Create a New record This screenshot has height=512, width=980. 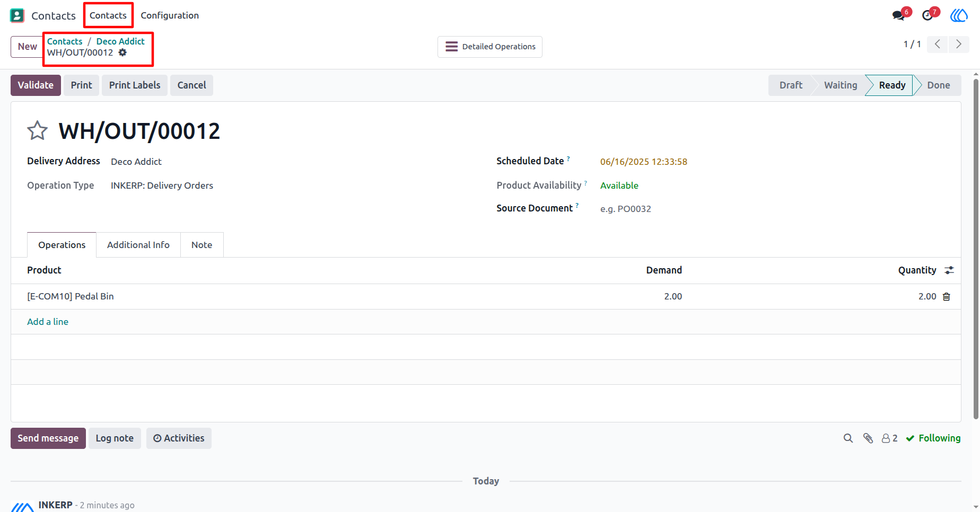point(27,47)
